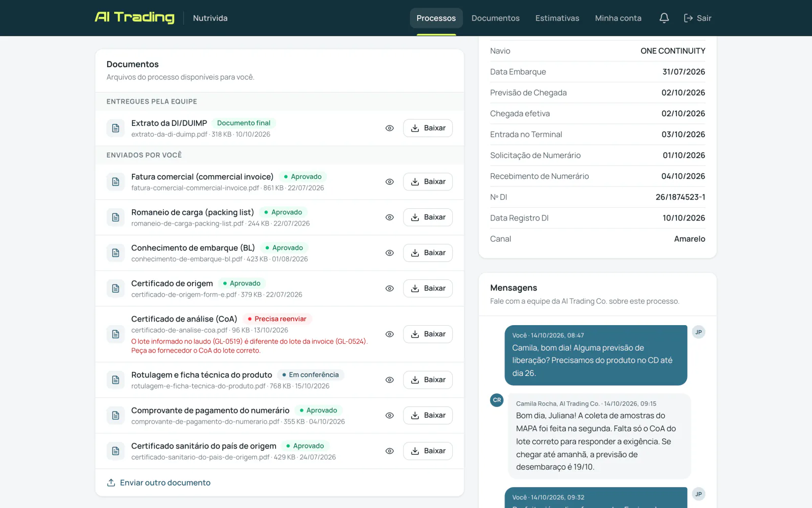The width and height of the screenshot is (812, 508).
Task: Click the file icon beside Comprovante de pagamento
Action: coord(116,416)
